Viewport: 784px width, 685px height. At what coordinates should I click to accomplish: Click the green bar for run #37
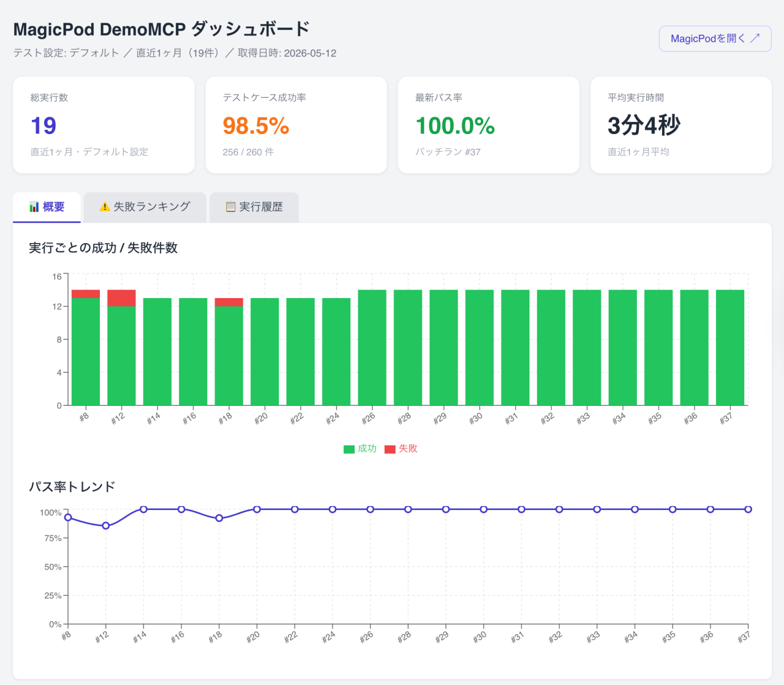pos(730,348)
